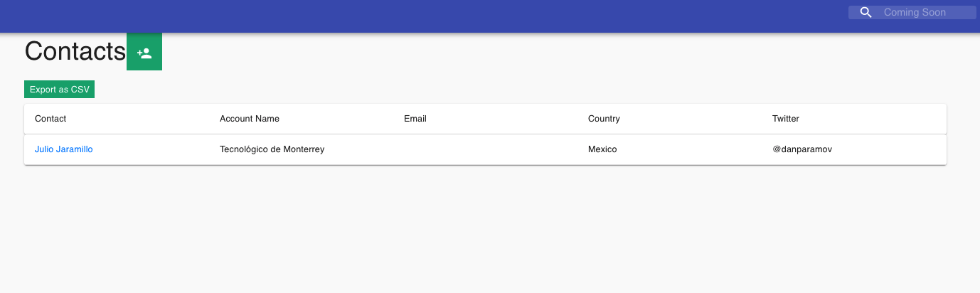Click the Account Name column header
The height and width of the screenshot is (293, 980).
pos(250,119)
